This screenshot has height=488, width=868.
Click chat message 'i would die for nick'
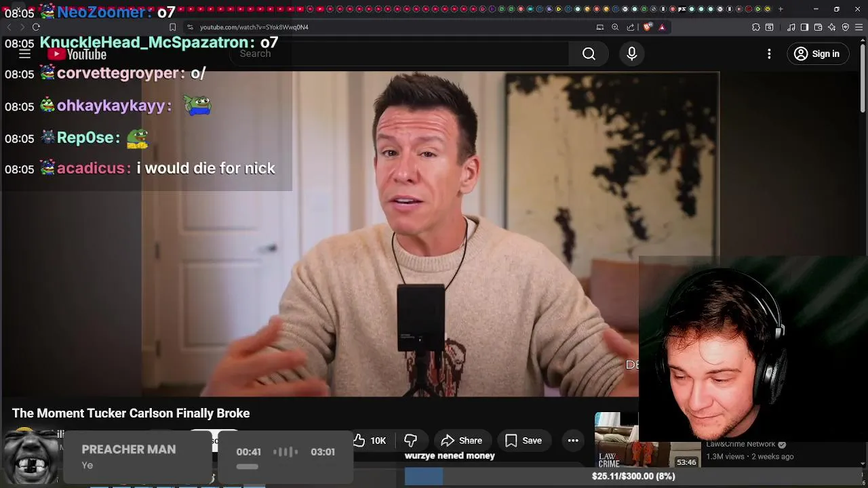point(206,168)
